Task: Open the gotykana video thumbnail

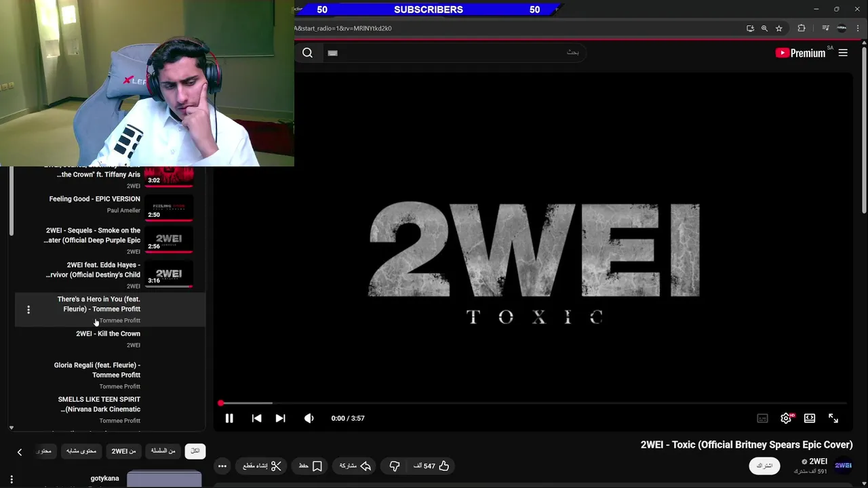Action: [x=164, y=480]
